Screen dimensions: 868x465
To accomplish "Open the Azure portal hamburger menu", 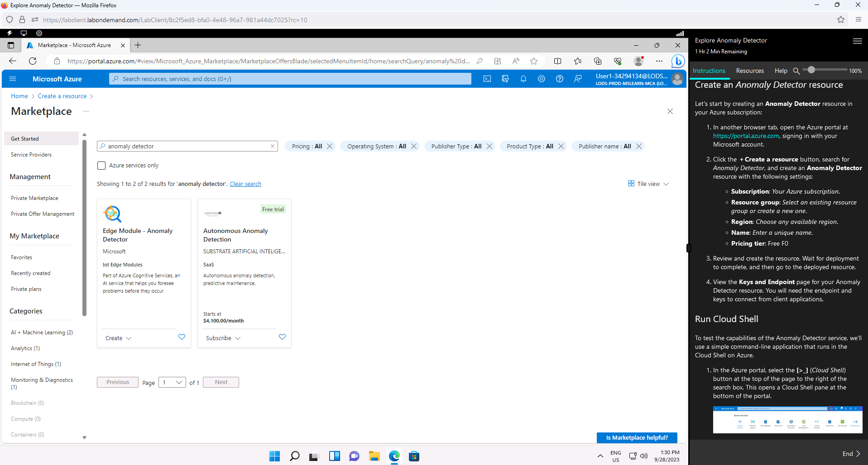I will click(x=13, y=79).
